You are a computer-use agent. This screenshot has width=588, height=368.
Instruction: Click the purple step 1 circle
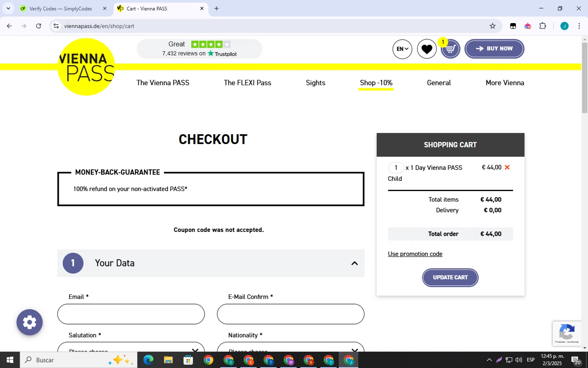pyautogui.click(x=73, y=263)
